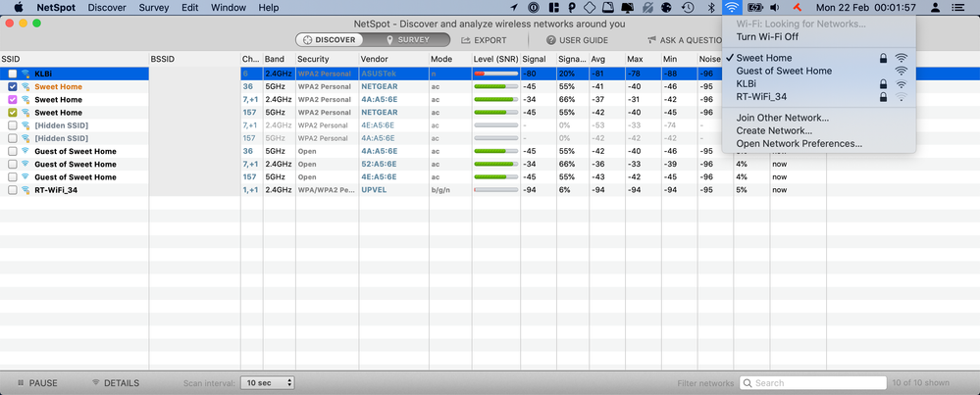Click the battery status icon
Viewport: 980px width, 395px height.
point(755,8)
